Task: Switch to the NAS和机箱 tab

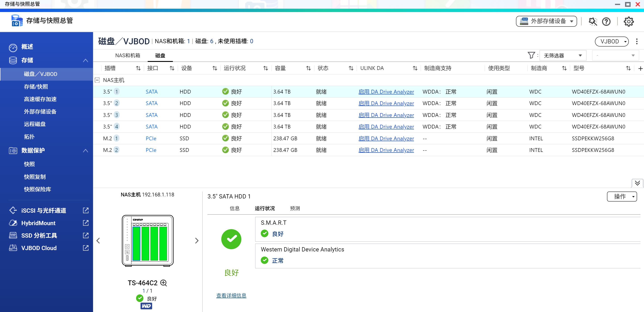Action: (128, 55)
